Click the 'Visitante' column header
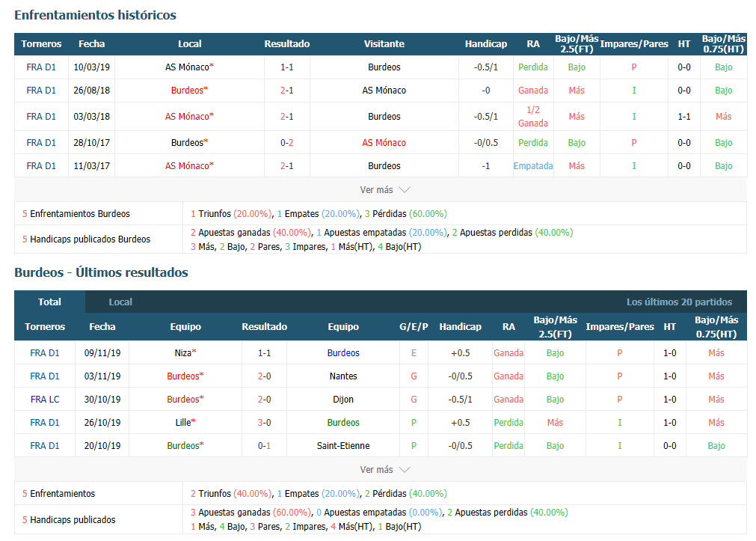The width and height of the screenshot is (756, 541). point(384,44)
